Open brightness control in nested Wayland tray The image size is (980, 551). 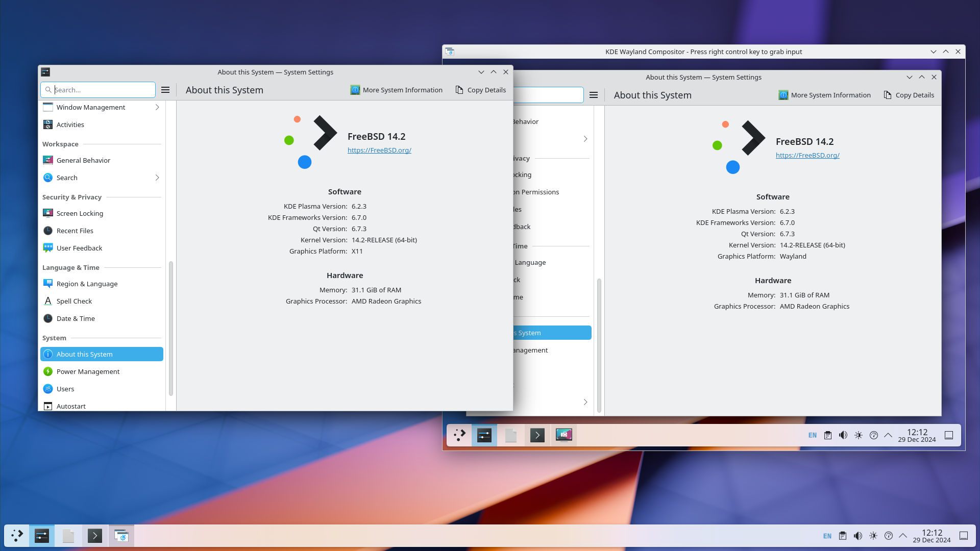(859, 435)
